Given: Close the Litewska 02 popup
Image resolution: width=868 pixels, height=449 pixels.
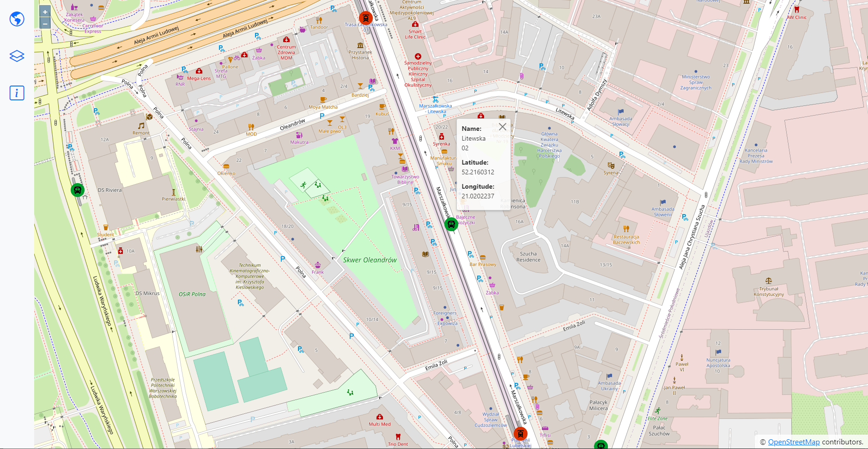Looking at the screenshot, I should coord(503,126).
